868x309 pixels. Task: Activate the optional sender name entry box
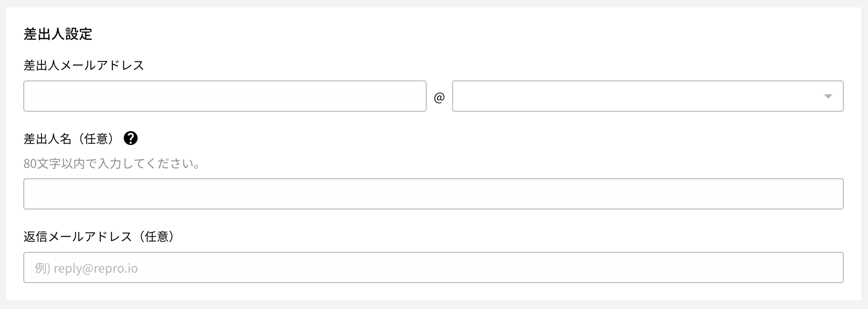pyautogui.click(x=434, y=194)
